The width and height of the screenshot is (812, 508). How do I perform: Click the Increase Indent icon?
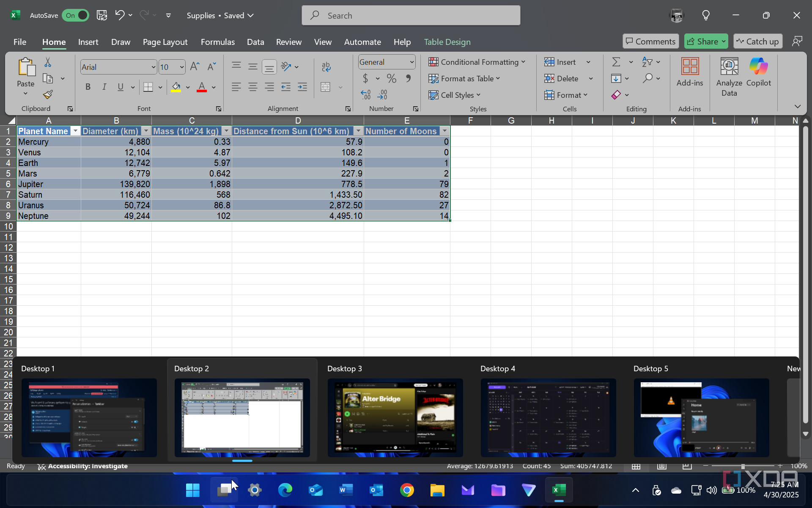302,87
